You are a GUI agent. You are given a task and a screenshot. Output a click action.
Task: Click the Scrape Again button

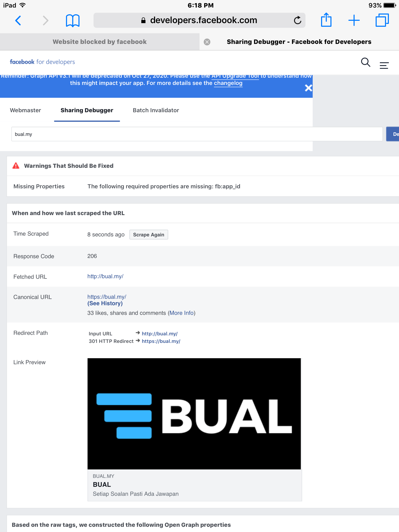149,235
